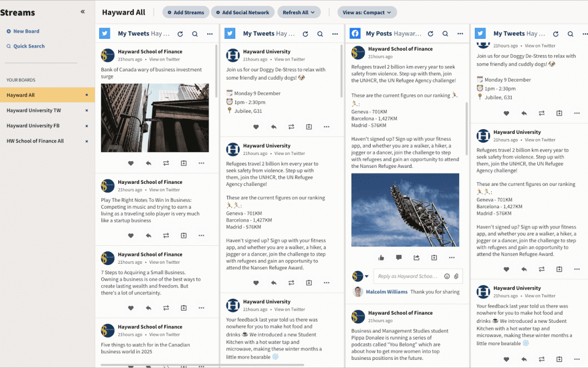Viewport: 588px width, 368px height.
Task: Like the Doggy De-Stress tweet in second stream
Action: coord(256,127)
